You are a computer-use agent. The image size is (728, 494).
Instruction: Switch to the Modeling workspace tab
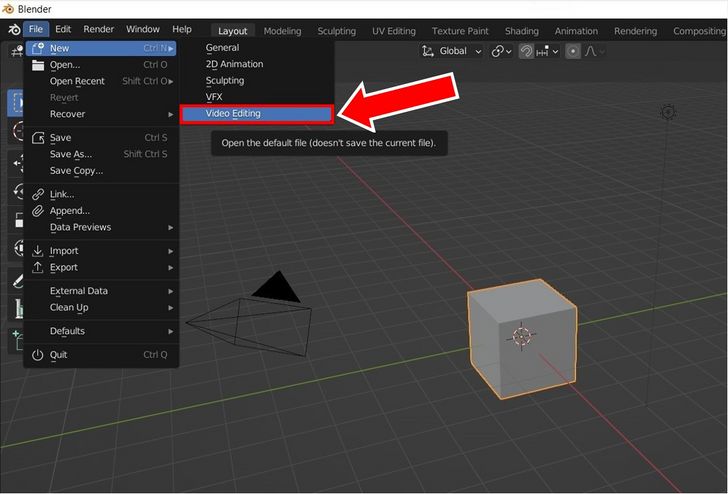[x=282, y=31]
